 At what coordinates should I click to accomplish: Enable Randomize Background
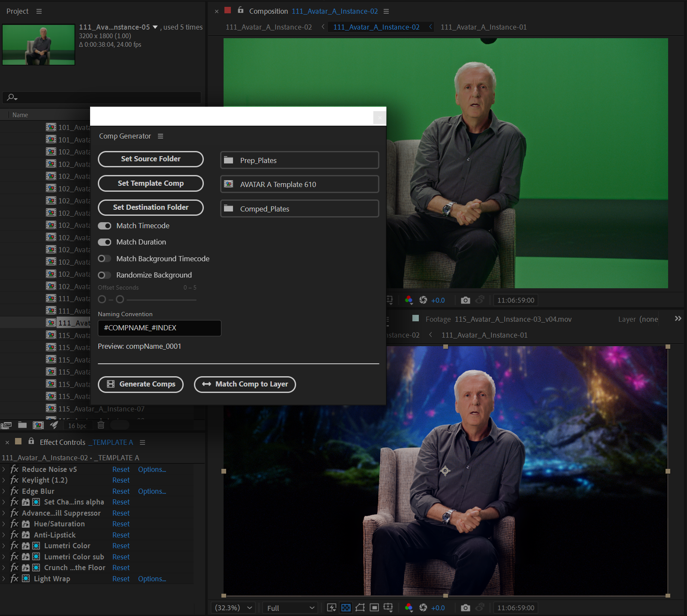pyautogui.click(x=104, y=275)
